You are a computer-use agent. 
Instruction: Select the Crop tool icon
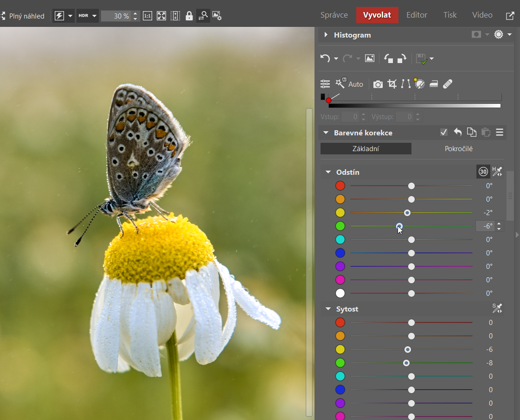[392, 84]
